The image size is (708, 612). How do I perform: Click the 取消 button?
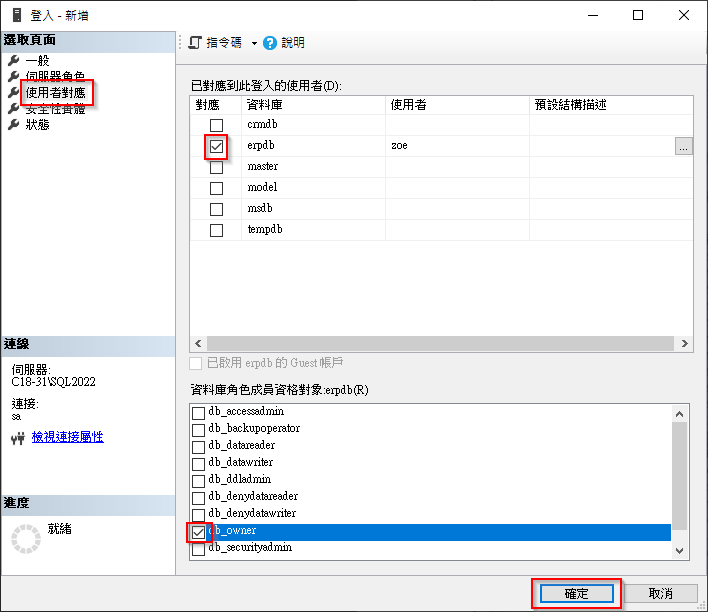661,593
